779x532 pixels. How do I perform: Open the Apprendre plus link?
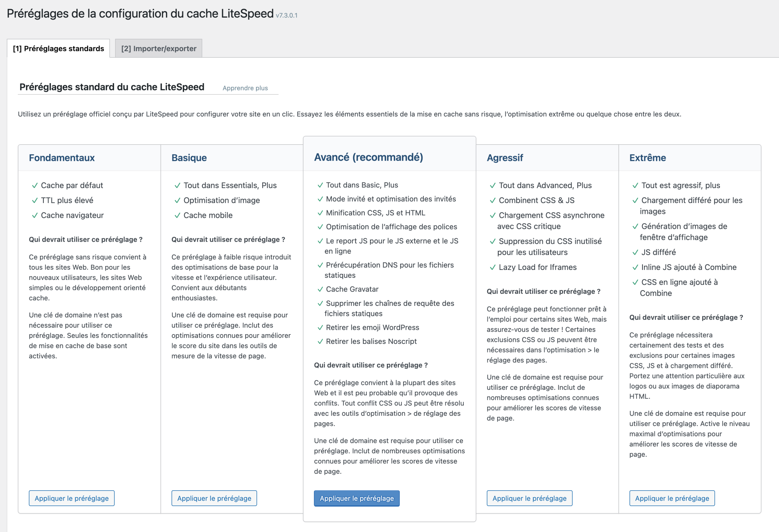point(245,88)
